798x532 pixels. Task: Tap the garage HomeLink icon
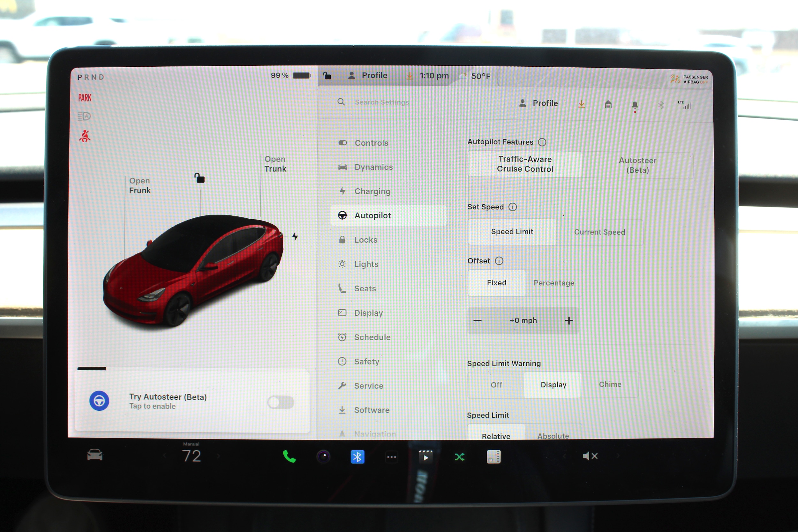pyautogui.click(x=608, y=104)
